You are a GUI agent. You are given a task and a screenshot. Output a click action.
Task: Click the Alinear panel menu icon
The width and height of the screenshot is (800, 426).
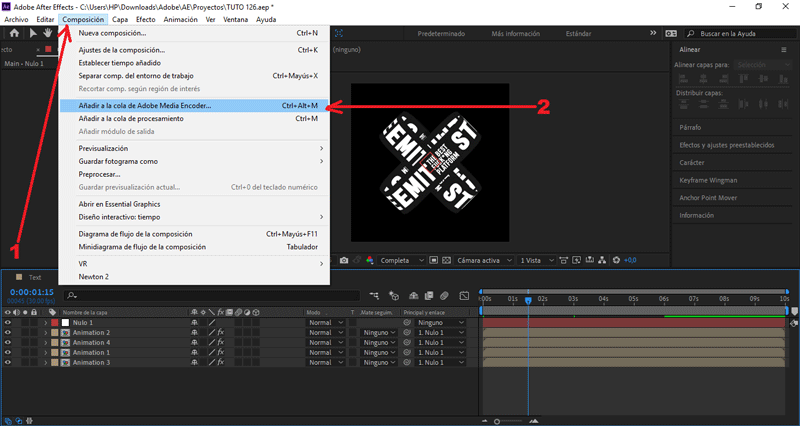coord(784,49)
